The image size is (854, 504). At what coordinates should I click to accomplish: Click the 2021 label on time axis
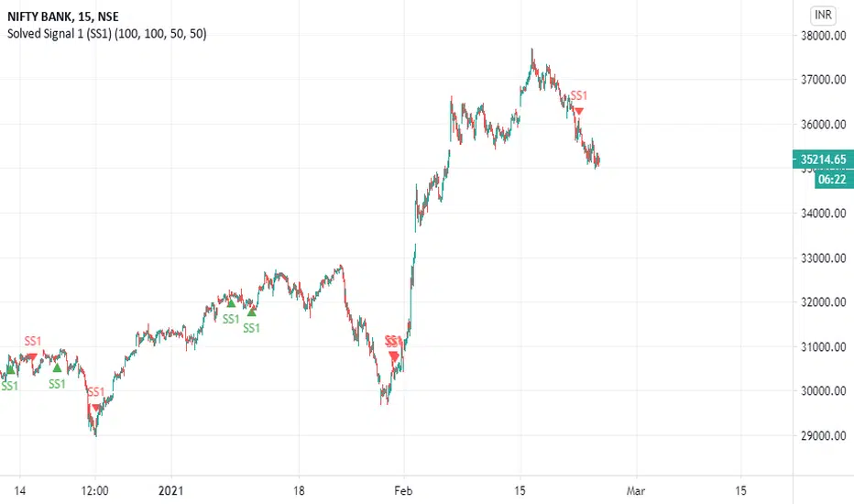(x=171, y=490)
